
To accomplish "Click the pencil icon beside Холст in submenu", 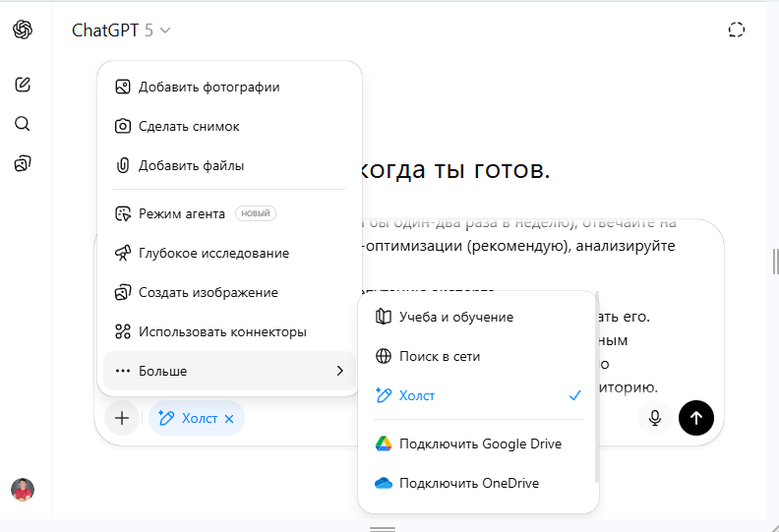I will pyautogui.click(x=383, y=395).
